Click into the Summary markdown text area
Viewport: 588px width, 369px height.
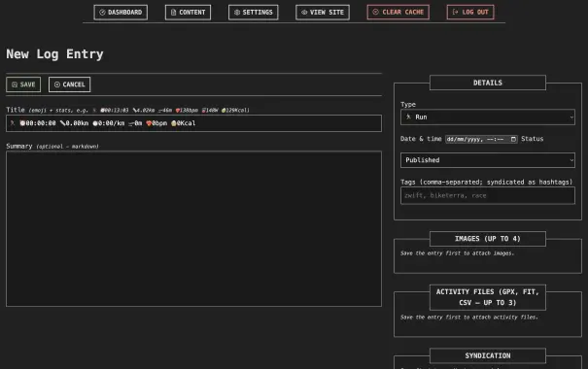193,229
